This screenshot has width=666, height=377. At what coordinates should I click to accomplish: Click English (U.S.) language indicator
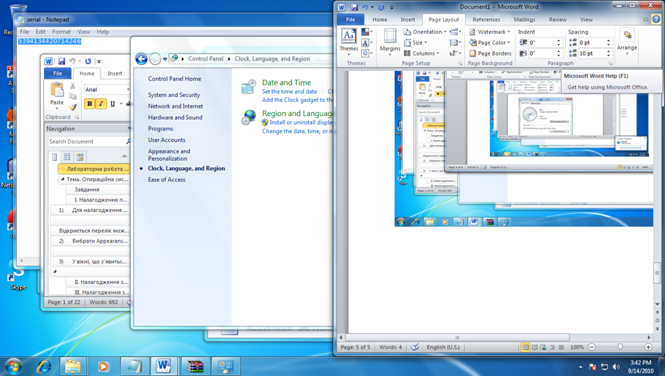click(443, 347)
